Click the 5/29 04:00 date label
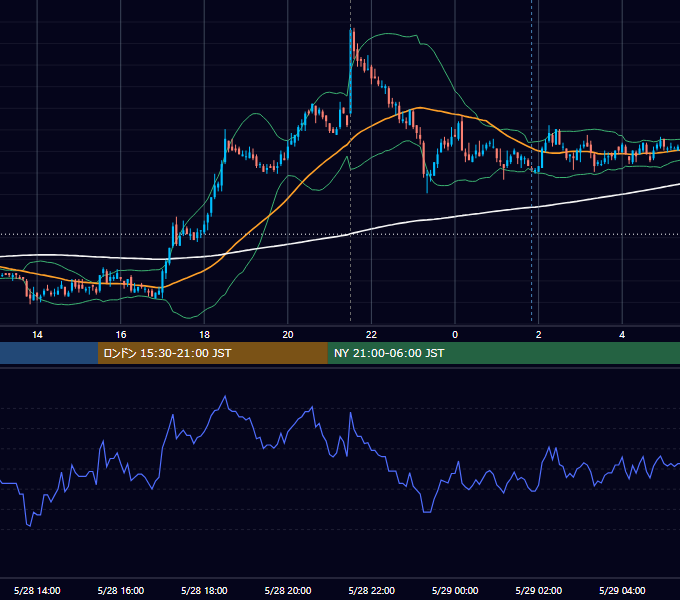 622,590
